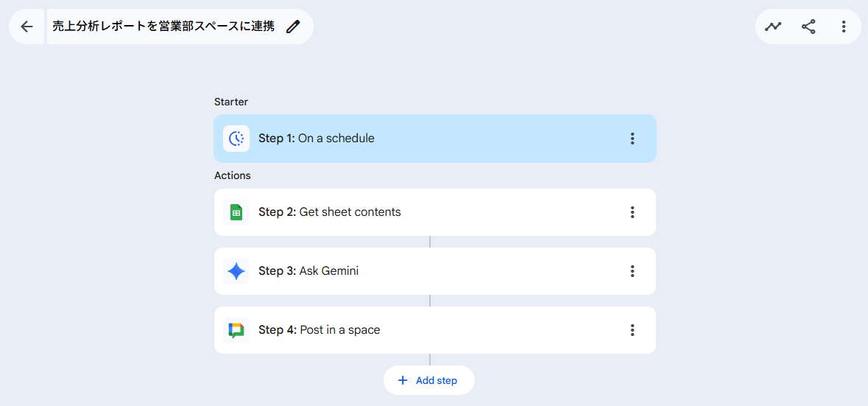Open more options for Get sheet contents
Image resolution: width=868 pixels, height=406 pixels.
(632, 212)
